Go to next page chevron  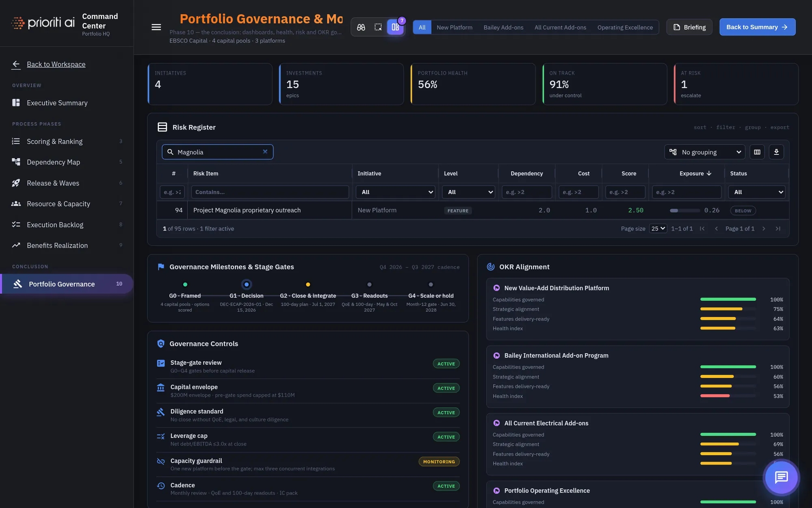(x=764, y=228)
